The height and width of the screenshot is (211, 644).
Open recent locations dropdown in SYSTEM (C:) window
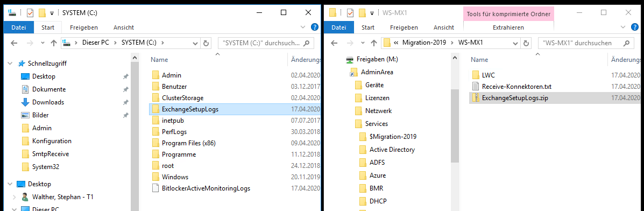(x=43, y=43)
